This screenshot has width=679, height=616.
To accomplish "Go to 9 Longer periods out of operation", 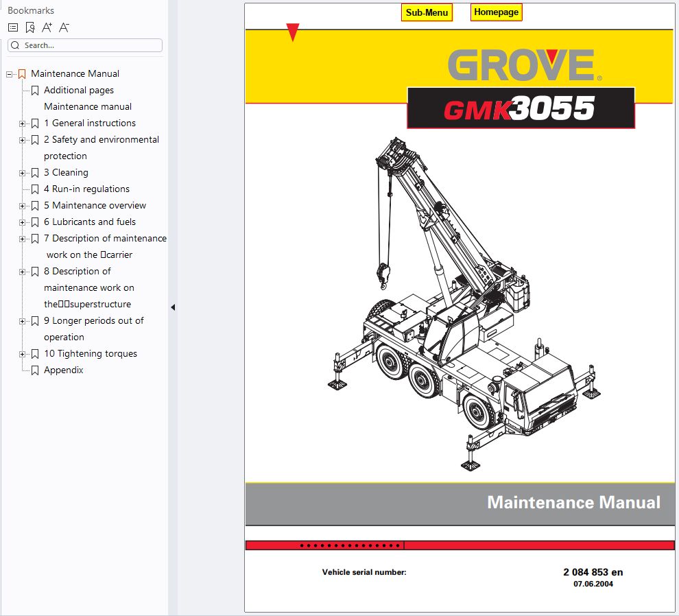I will click(x=93, y=329).
